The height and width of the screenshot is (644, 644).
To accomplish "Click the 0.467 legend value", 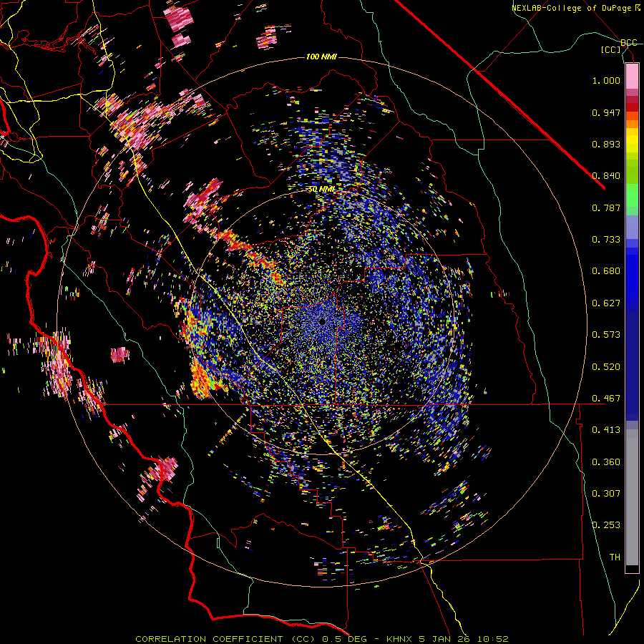I will tap(606, 399).
